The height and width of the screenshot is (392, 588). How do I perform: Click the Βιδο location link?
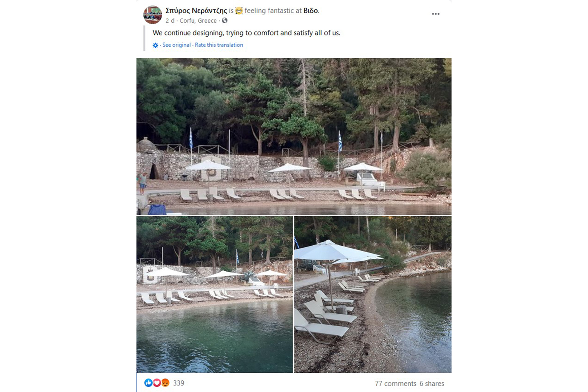pyautogui.click(x=310, y=11)
